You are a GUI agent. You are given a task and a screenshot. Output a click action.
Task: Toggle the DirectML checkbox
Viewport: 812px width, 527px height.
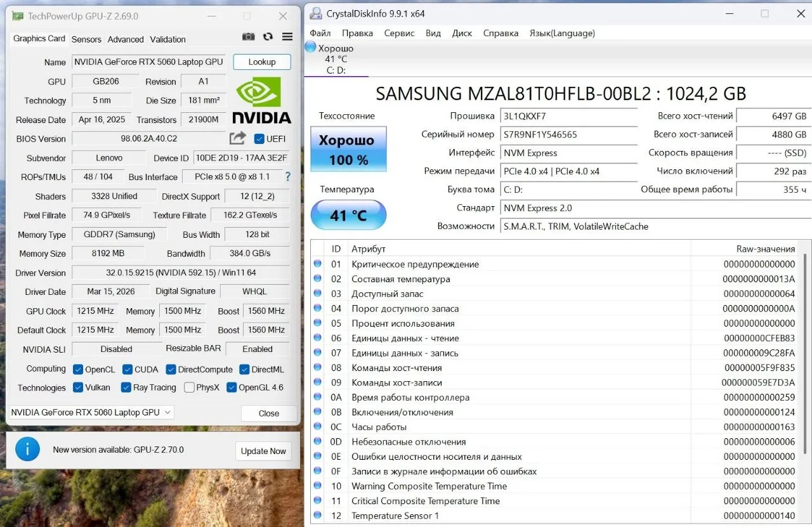244,369
